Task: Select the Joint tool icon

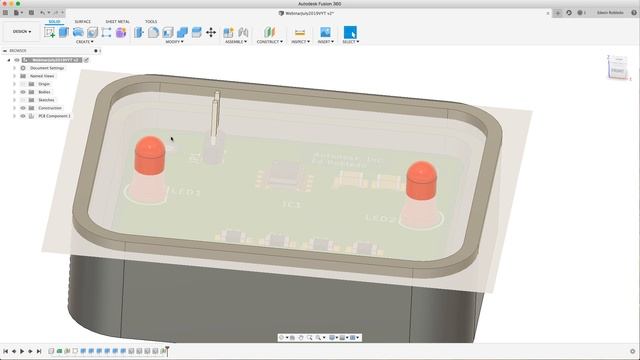Action: tap(243, 32)
